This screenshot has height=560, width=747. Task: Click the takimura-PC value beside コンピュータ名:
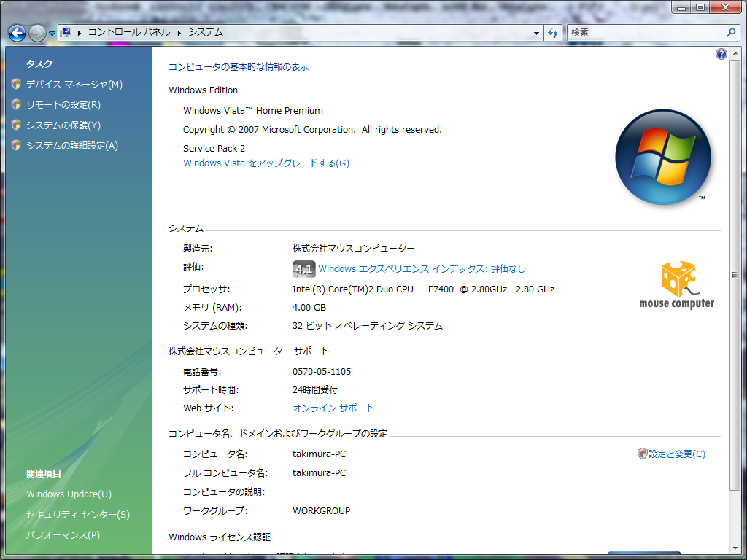[320, 454]
